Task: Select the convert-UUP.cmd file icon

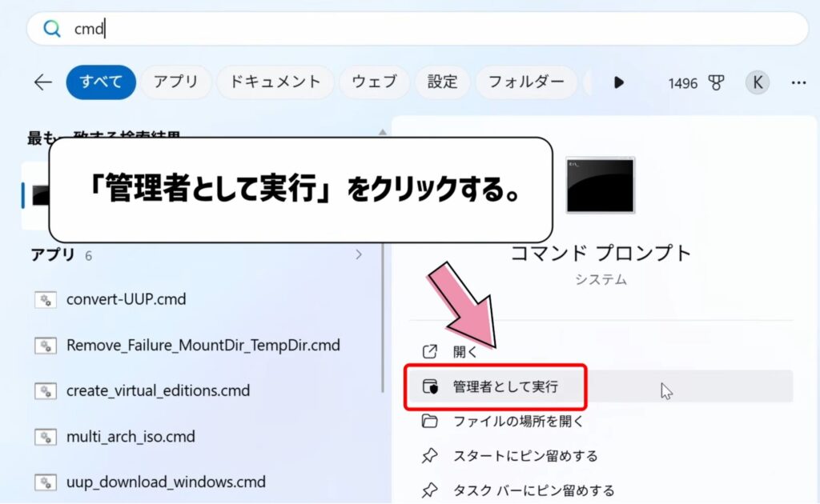Action: point(44,299)
